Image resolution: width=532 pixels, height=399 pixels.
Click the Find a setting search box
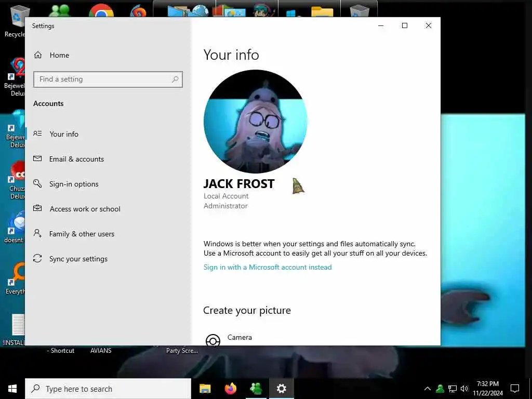coord(108,79)
